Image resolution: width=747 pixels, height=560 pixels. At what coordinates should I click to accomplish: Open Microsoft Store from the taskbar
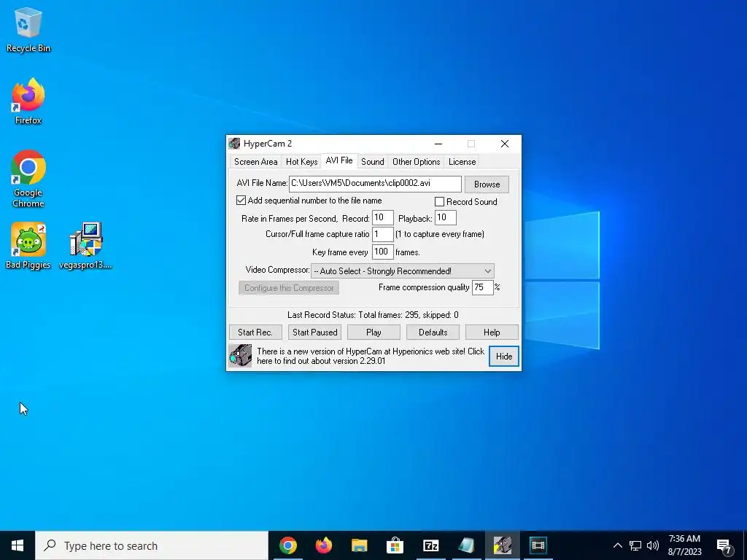coord(395,545)
